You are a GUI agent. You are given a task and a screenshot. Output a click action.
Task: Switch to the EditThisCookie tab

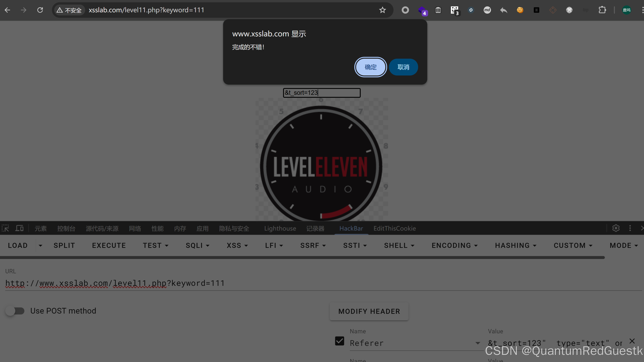pos(394,228)
